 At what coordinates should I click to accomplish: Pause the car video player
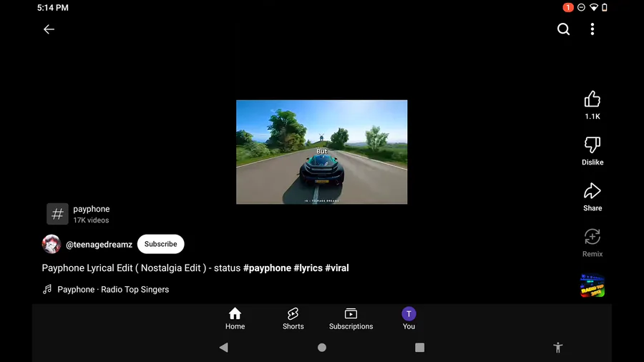point(321,152)
